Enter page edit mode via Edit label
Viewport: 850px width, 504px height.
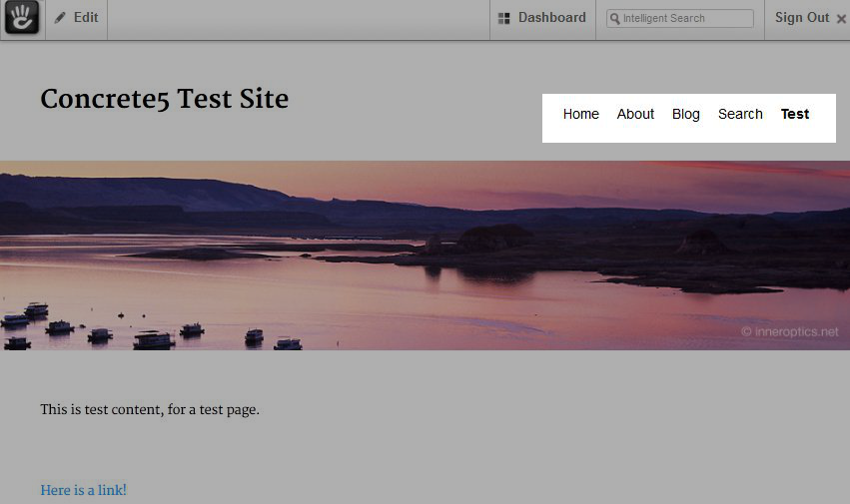(x=86, y=18)
